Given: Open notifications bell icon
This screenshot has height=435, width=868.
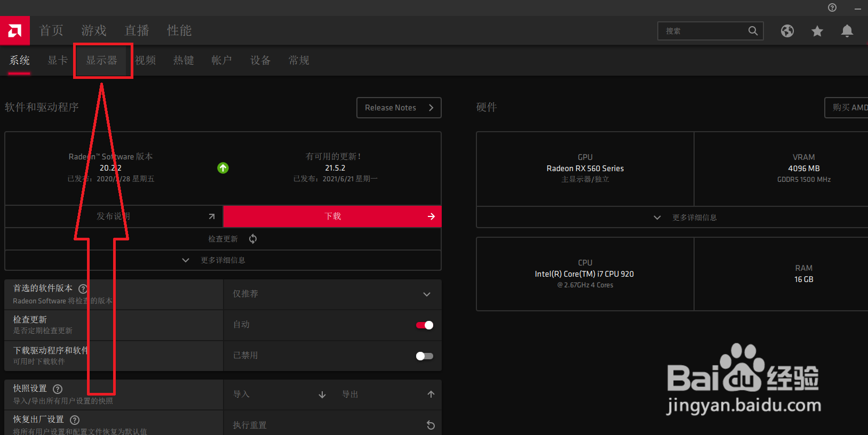Looking at the screenshot, I should 847,31.
